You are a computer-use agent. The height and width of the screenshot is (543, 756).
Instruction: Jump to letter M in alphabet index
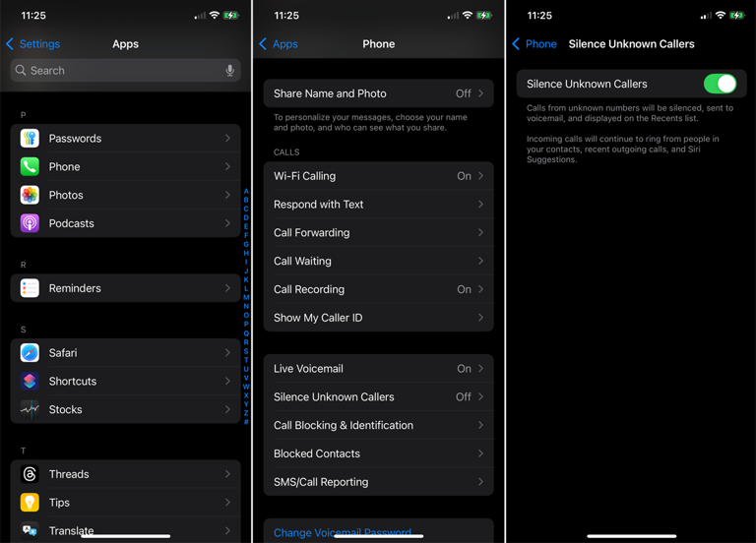[246, 297]
